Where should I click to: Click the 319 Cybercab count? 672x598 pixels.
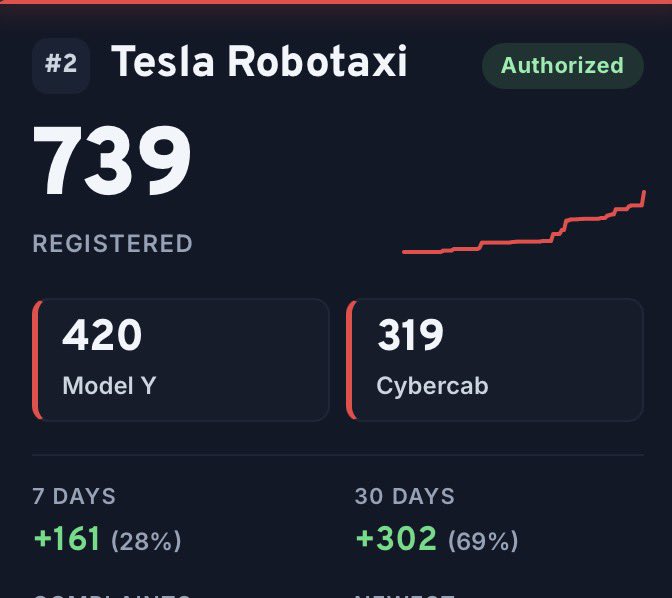(410, 335)
